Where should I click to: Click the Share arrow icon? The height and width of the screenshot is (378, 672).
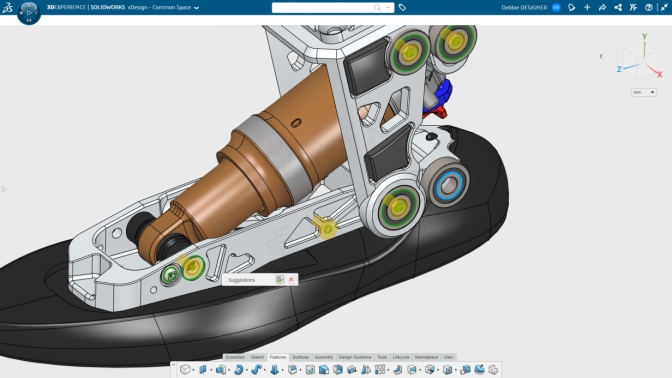[602, 7]
